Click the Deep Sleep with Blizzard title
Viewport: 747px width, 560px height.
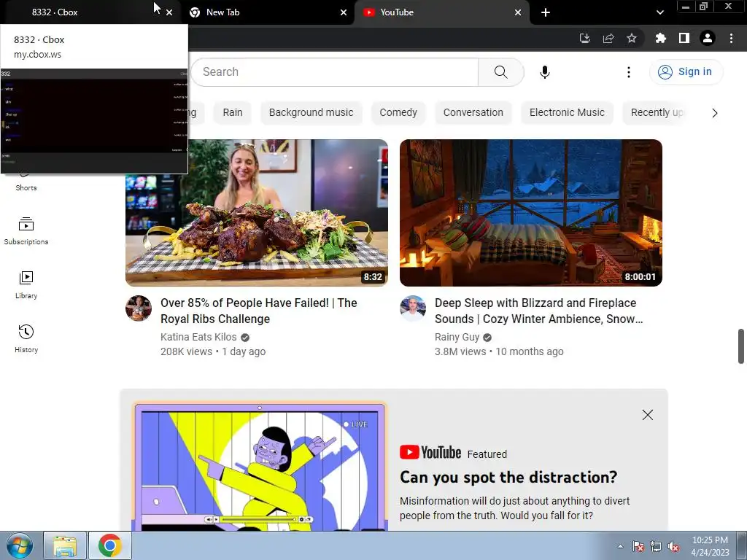(539, 311)
